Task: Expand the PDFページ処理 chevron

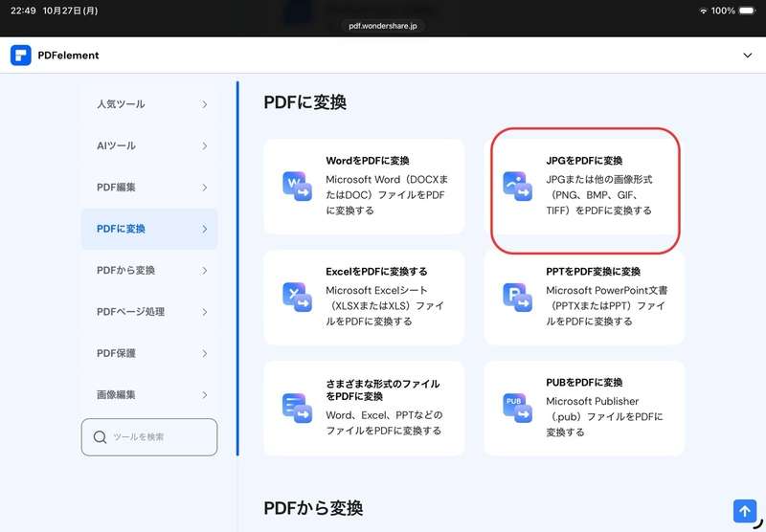Action: click(x=205, y=312)
